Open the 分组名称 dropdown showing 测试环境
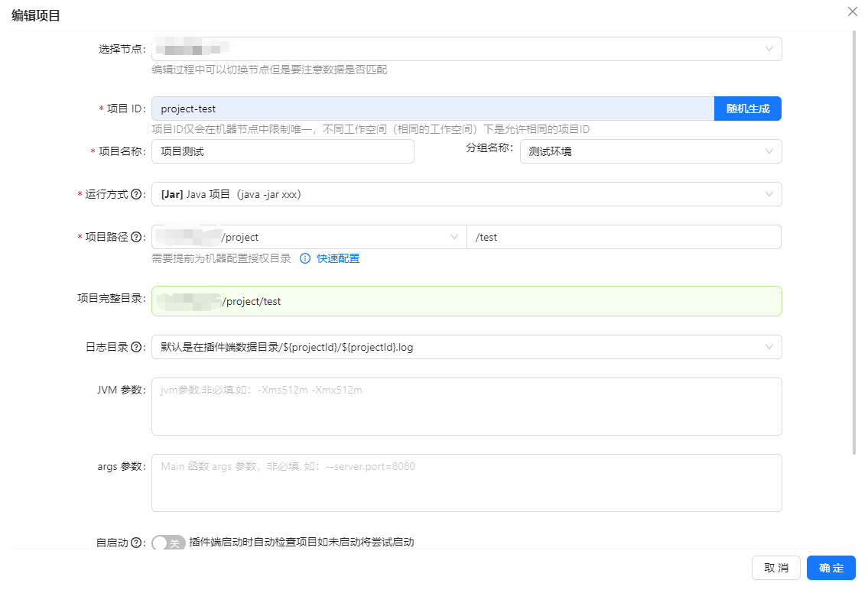Screen dimensions: 868x593 tap(650, 151)
